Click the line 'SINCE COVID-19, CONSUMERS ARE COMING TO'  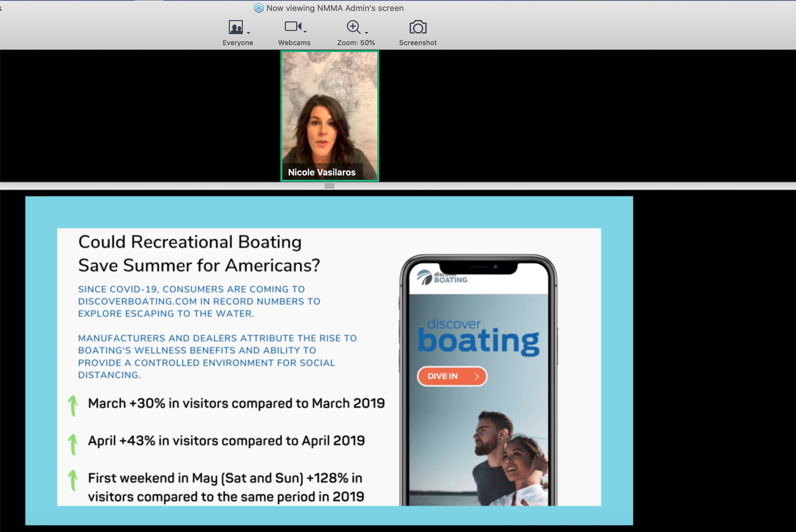(192, 289)
